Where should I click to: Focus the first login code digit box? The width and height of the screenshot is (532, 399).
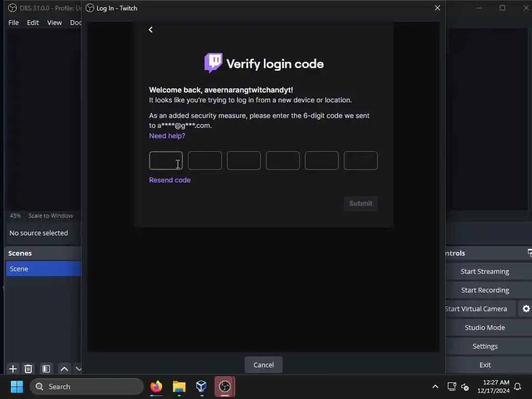point(166,161)
